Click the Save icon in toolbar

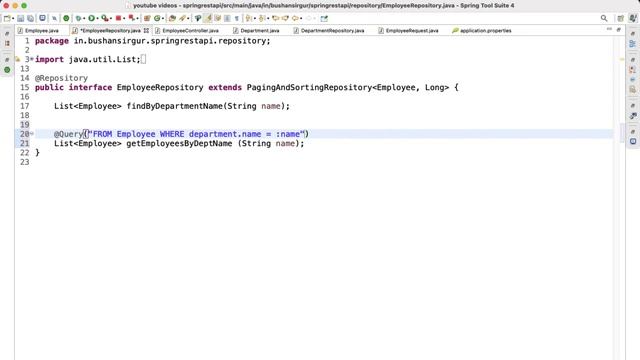click(20, 18)
